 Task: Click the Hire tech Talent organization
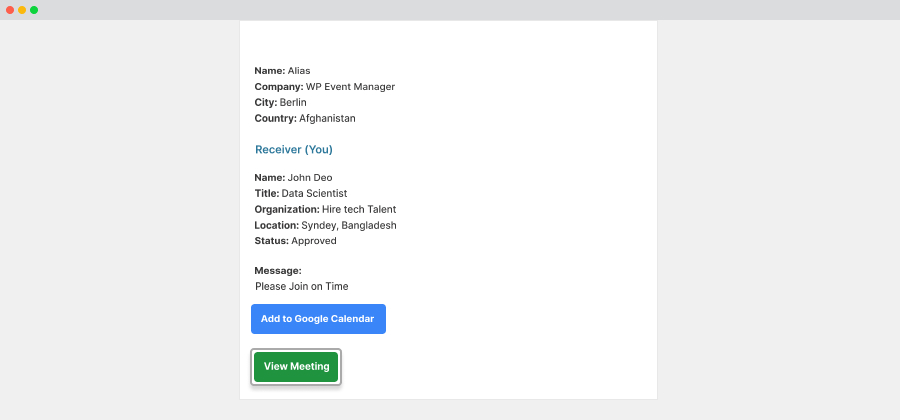[x=359, y=209]
